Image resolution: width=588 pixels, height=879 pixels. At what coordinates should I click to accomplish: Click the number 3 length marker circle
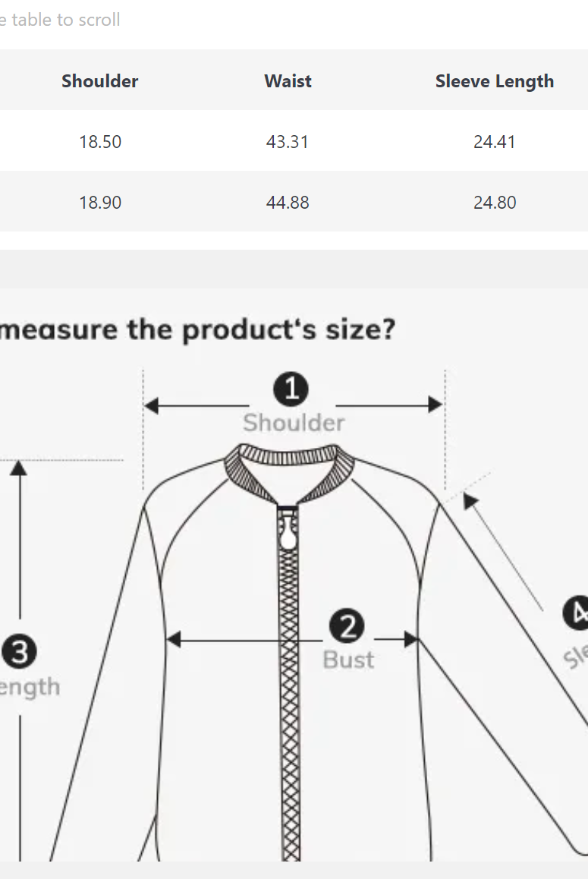click(x=20, y=653)
